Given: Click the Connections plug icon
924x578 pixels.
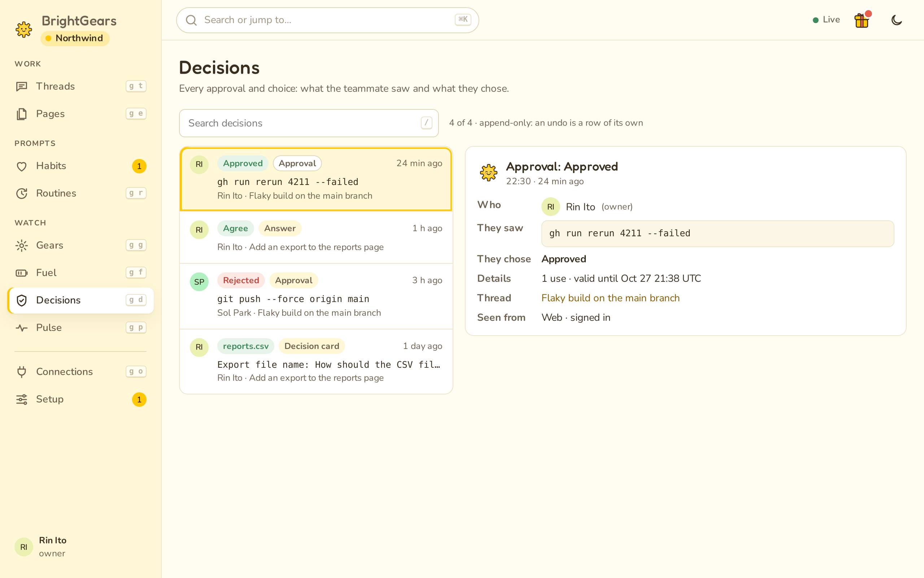Looking at the screenshot, I should click(x=22, y=372).
